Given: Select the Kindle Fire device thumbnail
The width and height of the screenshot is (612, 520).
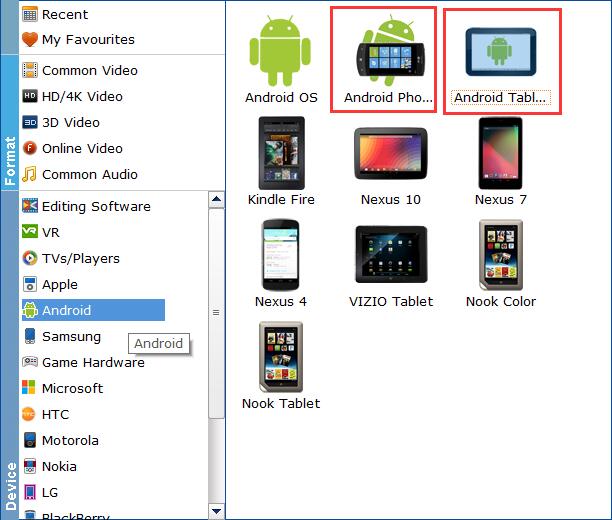Looking at the screenshot, I should click(281, 153).
